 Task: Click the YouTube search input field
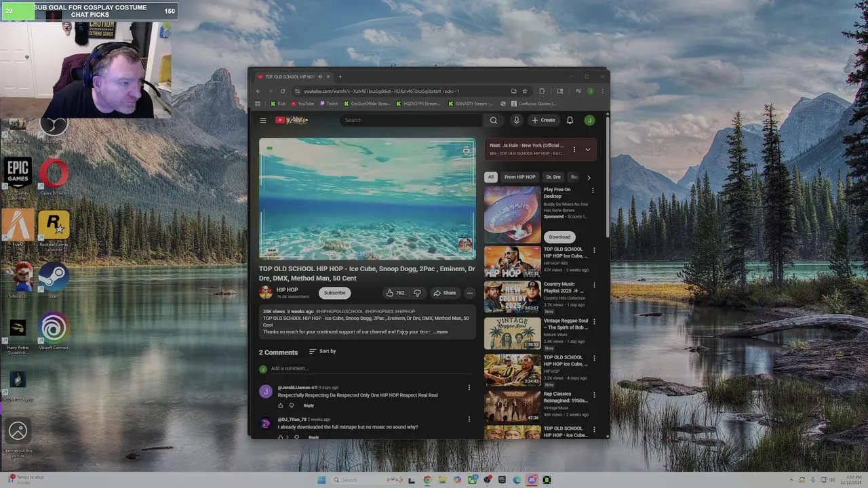click(410, 120)
